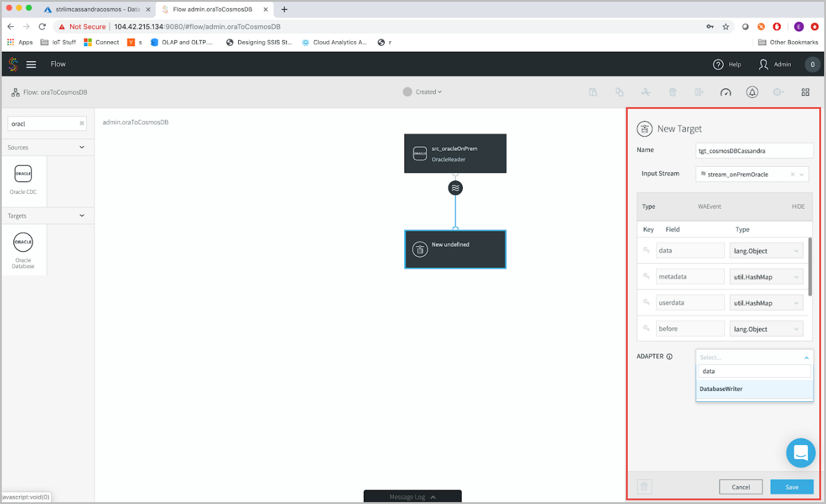
Task: Click the Striim logo in the header
Action: tap(12, 64)
